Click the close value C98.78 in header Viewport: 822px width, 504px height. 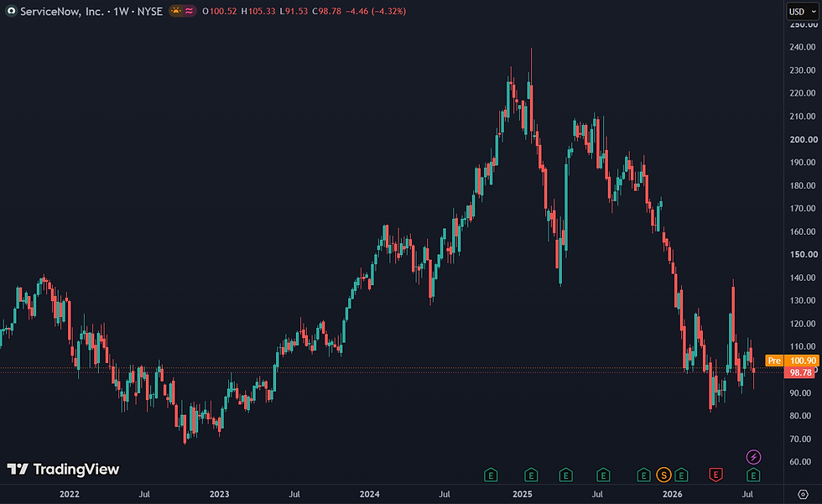tap(326, 11)
